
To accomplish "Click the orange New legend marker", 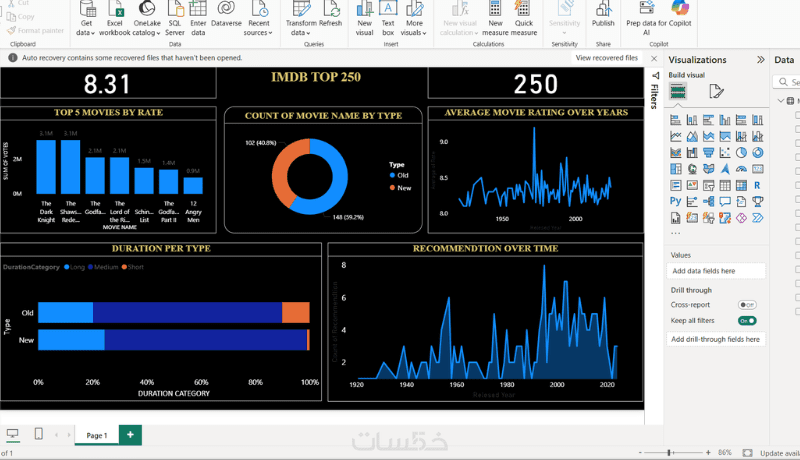I will tap(392, 188).
